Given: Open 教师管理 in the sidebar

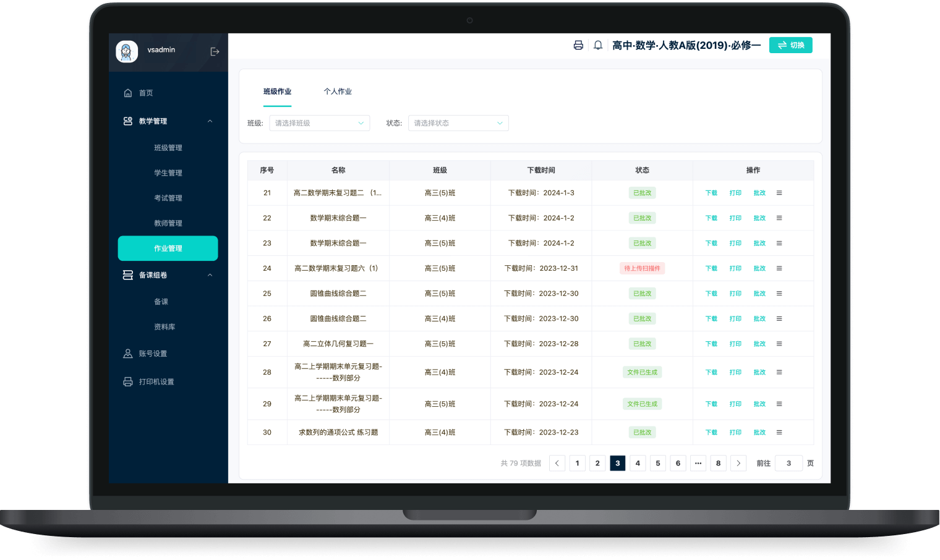Looking at the screenshot, I should click(x=168, y=223).
